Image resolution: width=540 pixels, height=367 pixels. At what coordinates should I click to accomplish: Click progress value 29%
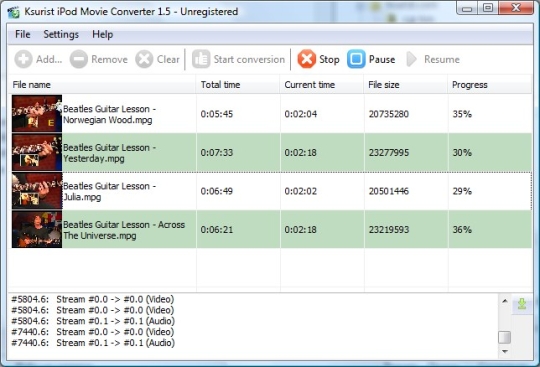tap(462, 191)
